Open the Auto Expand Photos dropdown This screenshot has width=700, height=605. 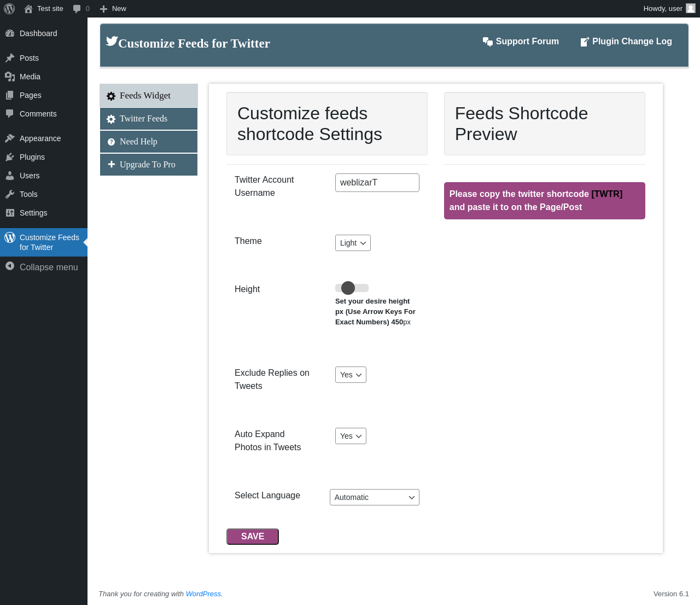click(x=351, y=436)
